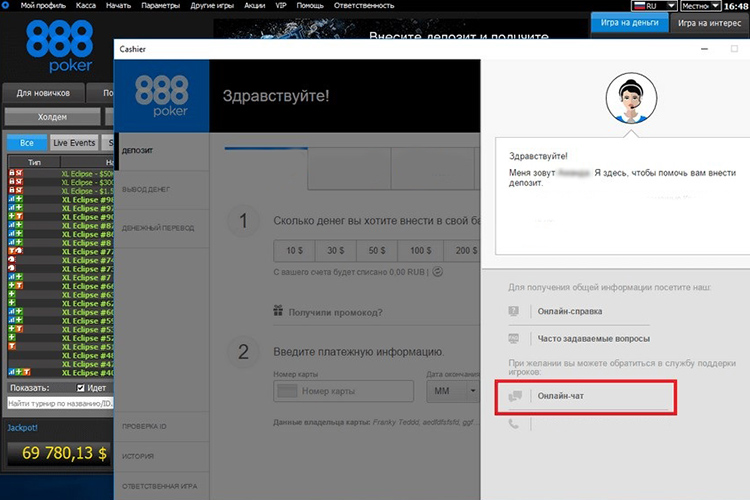750x500 pixels.
Task: Open Ответственность menu in lobby
Action: click(364, 6)
